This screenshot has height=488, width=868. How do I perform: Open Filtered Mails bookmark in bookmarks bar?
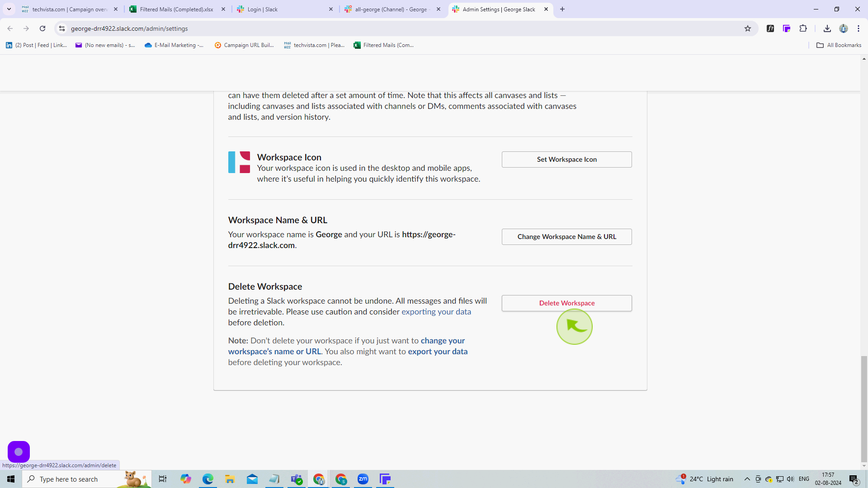point(384,45)
